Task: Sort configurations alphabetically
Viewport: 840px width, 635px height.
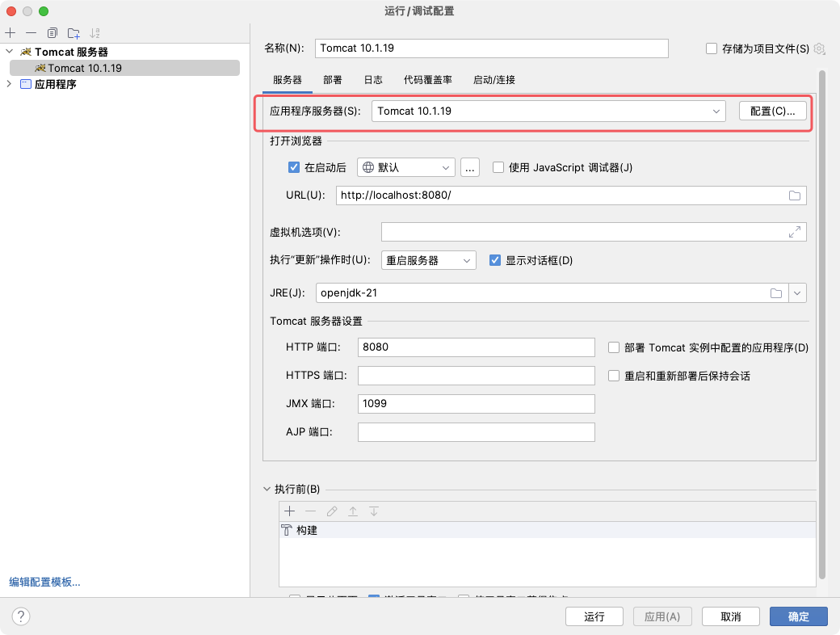Action: (94, 33)
